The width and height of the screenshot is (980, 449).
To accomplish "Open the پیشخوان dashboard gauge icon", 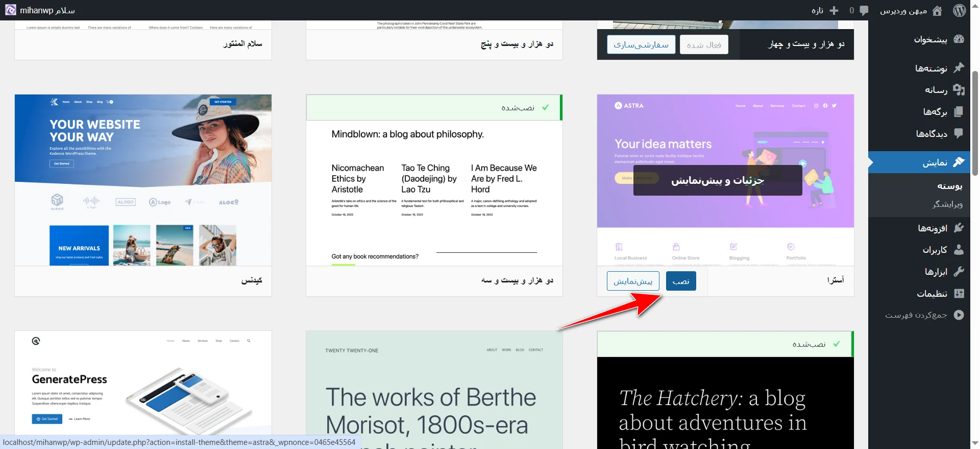I will [959, 39].
